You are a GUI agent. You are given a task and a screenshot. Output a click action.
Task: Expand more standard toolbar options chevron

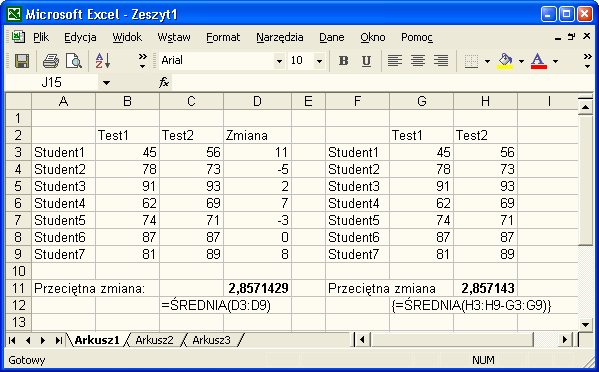pos(142,61)
